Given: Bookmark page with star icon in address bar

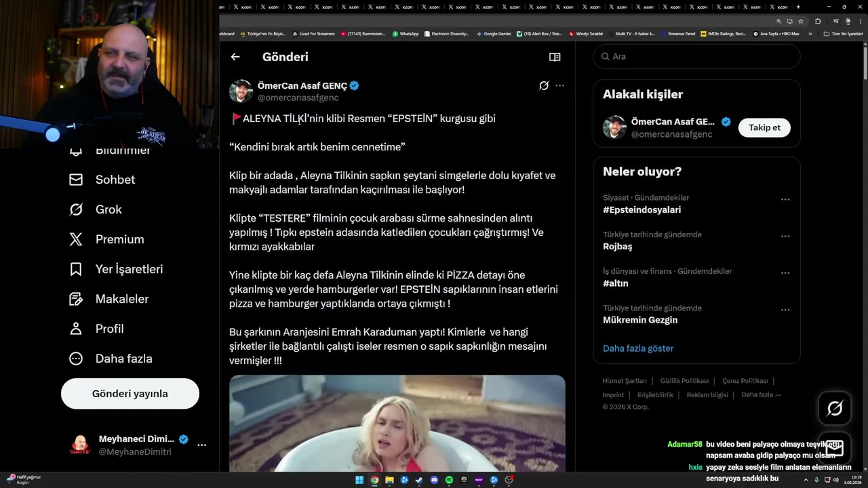Looking at the screenshot, I should point(800,21).
